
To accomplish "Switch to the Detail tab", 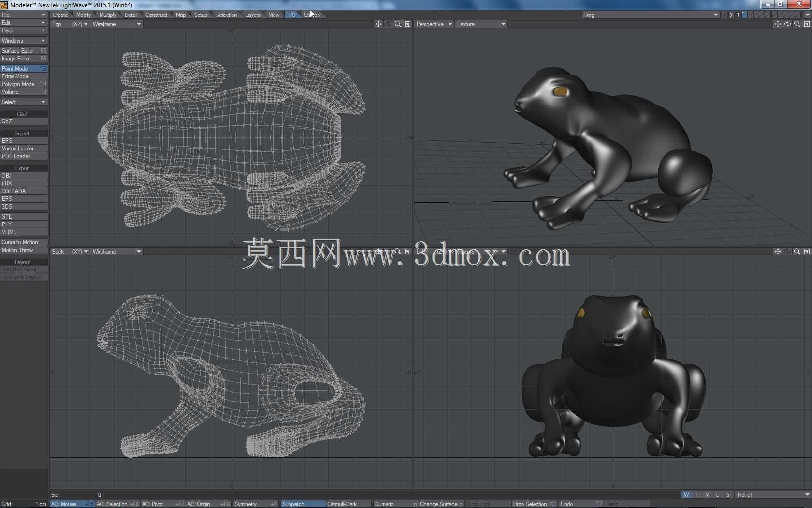I will (131, 15).
